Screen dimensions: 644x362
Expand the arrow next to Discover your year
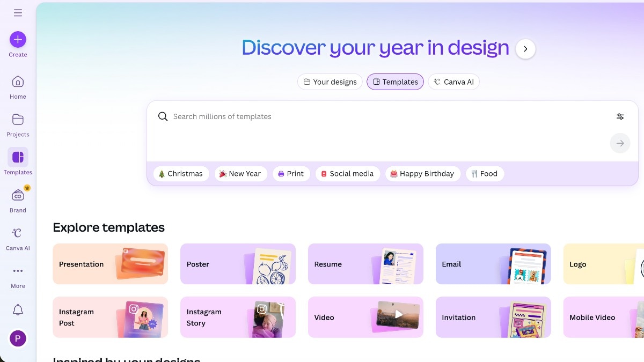pyautogui.click(x=525, y=48)
